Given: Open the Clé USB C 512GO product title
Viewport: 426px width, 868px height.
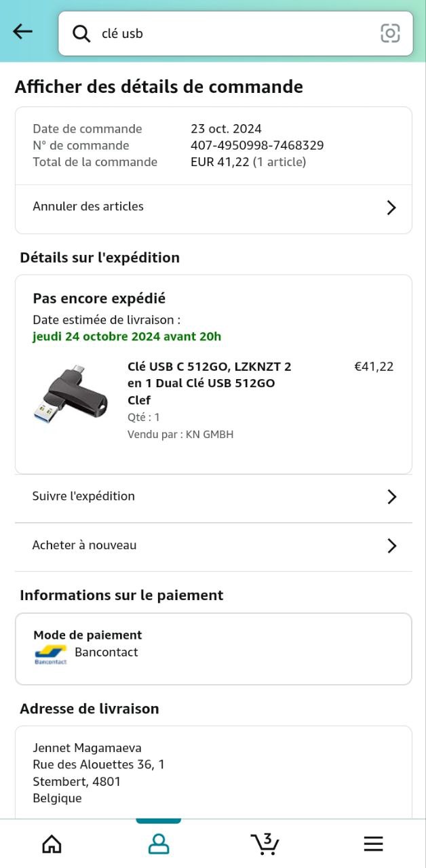Looking at the screenshot, I should click(209, 383).
